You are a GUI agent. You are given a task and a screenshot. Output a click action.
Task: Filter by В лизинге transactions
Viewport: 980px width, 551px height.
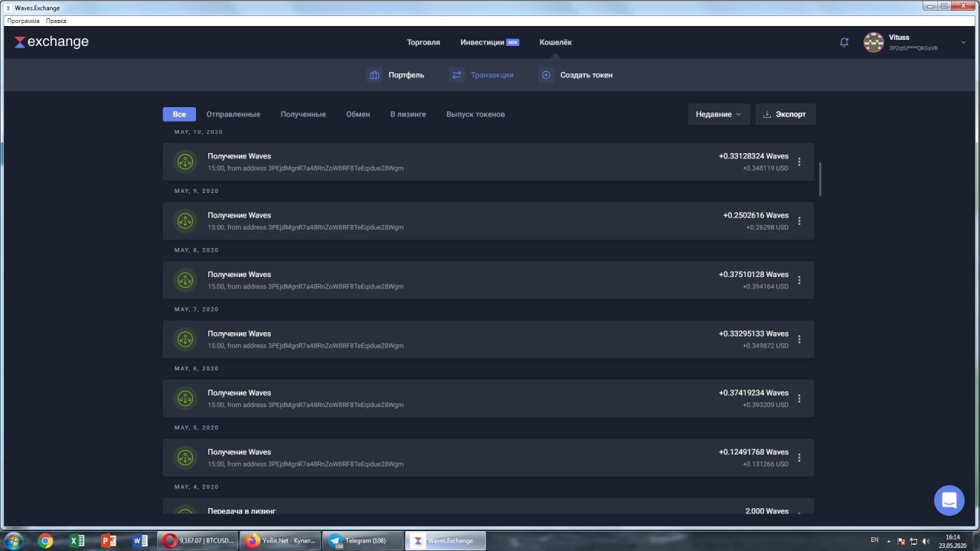tap(408, 114)
